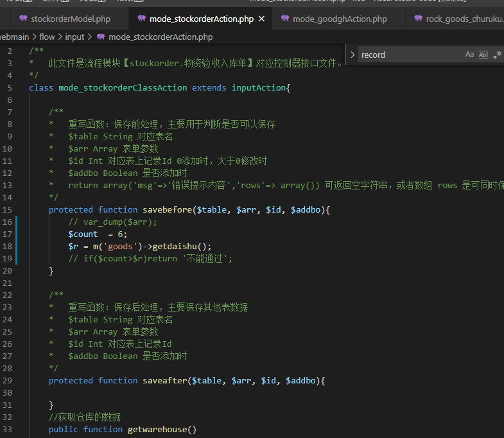Open the mode_goodghAction.php tab

[340, 19]
